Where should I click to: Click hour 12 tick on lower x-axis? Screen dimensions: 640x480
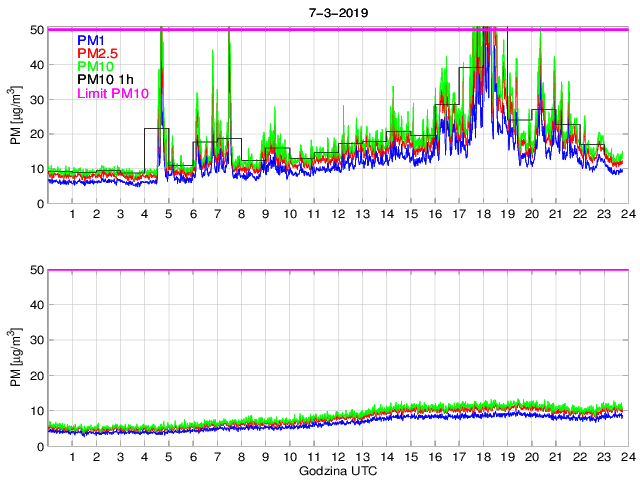(x=338, y=457)
